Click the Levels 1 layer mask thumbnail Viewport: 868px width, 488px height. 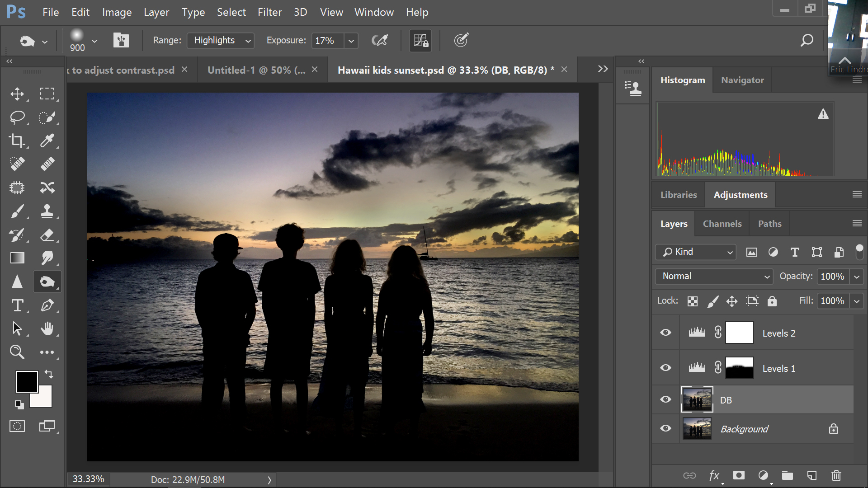pos(739,368)
